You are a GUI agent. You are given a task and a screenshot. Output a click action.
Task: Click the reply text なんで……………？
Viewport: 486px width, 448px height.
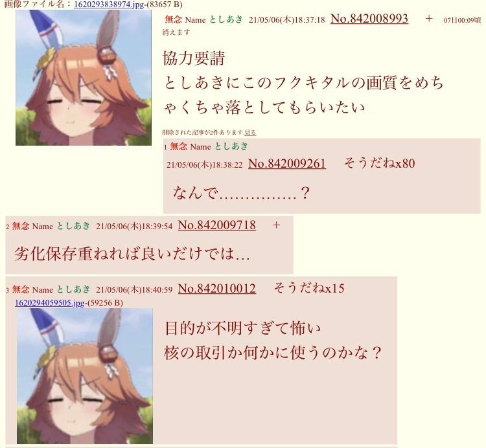coord(241,192)
